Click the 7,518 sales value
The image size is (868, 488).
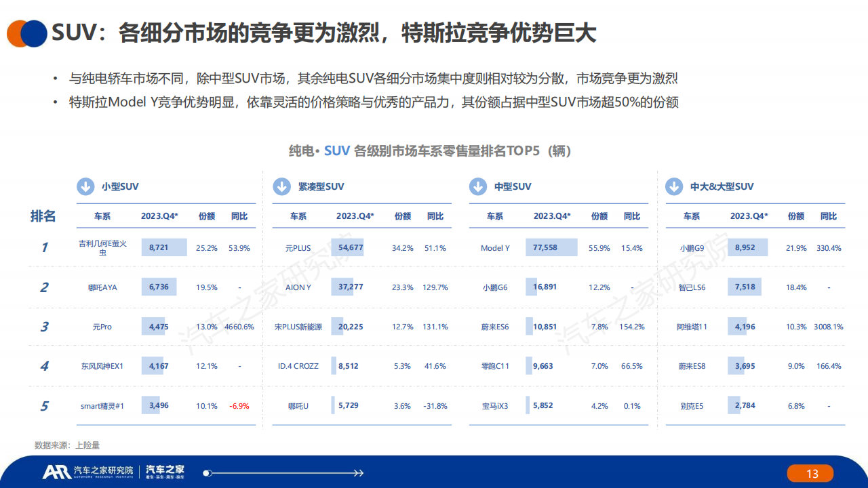tap(745, 287)
